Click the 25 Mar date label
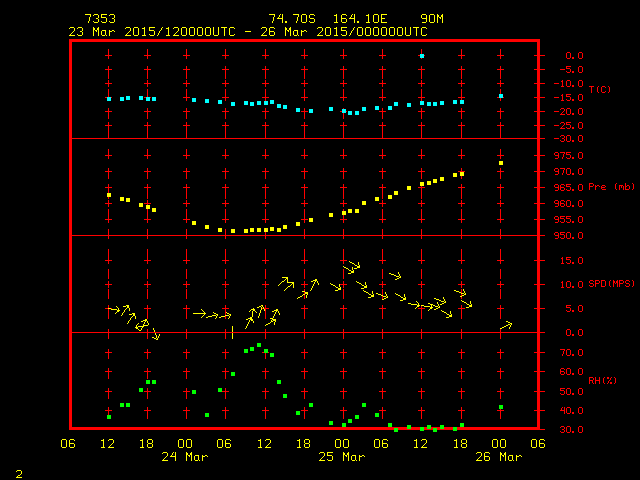 click(x=342, y=457)
